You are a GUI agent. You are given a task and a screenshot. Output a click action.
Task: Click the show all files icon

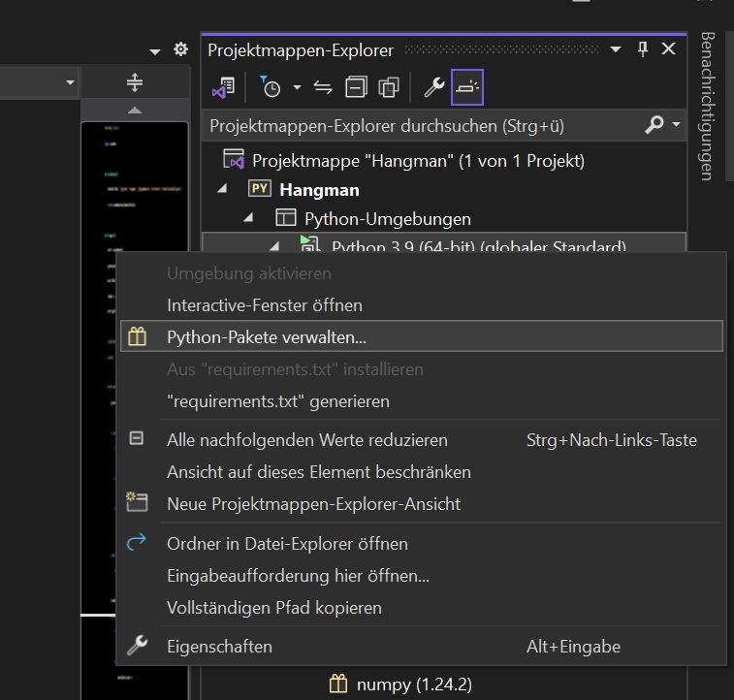[389, 87]
